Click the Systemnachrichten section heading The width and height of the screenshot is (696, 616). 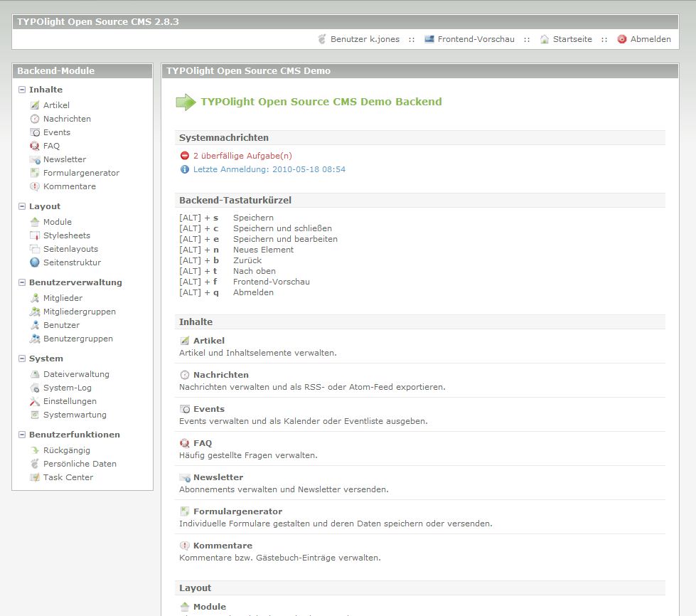[x=224, y=138]
